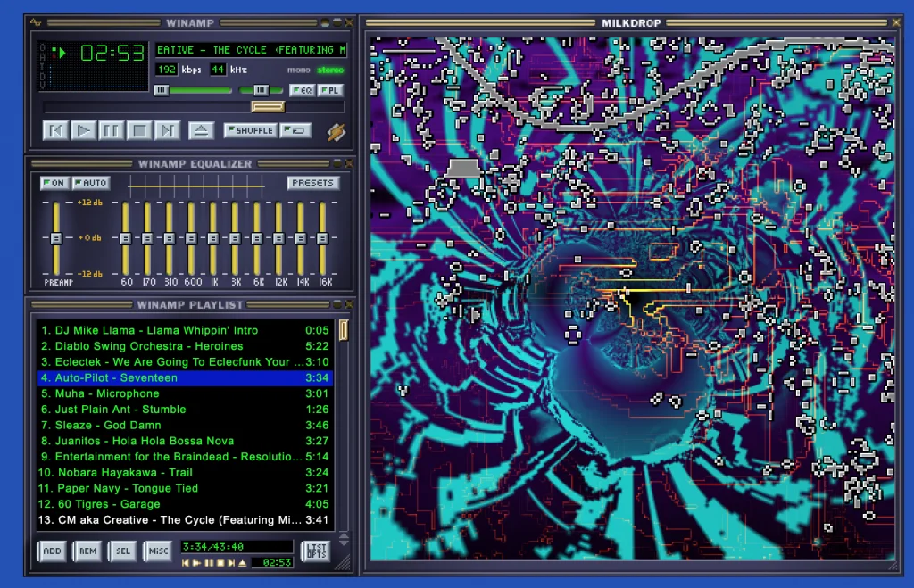This screenshot has width=914, height=588.
Task: Click the -12 db equalizer label
Action: tap(90, 274)
